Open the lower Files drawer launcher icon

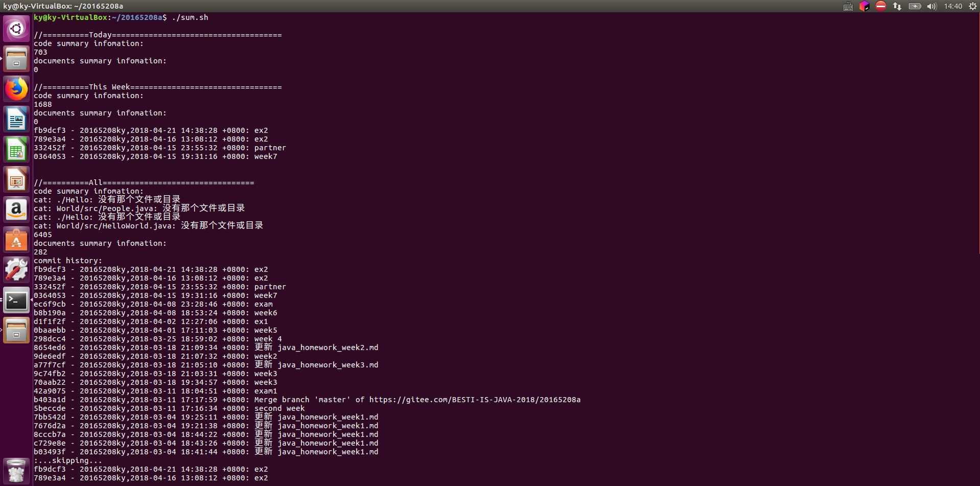click(x=16, y=330)
